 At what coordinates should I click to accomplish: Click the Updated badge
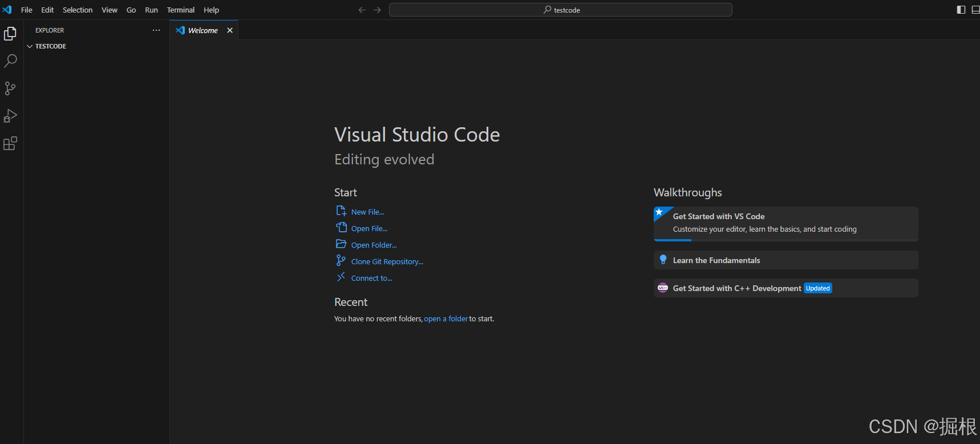818,288
